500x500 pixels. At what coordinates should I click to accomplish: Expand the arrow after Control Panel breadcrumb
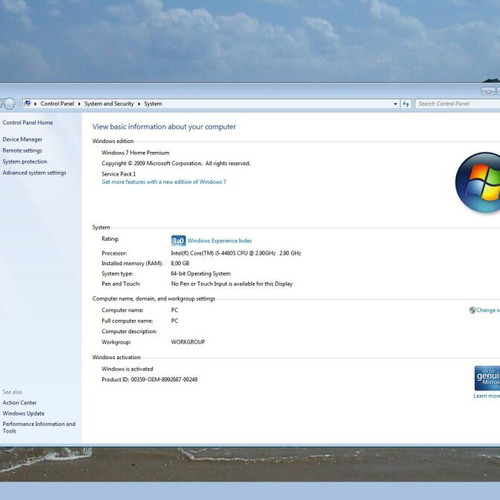pyautogui.click(x=79, y=104)
